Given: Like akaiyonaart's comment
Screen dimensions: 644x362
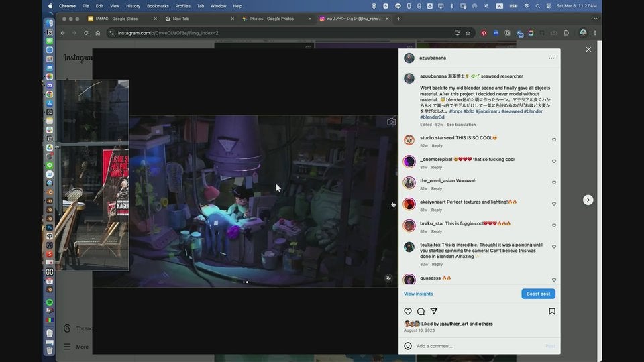Looking at the screenshot, I should [x=553, y=204].
